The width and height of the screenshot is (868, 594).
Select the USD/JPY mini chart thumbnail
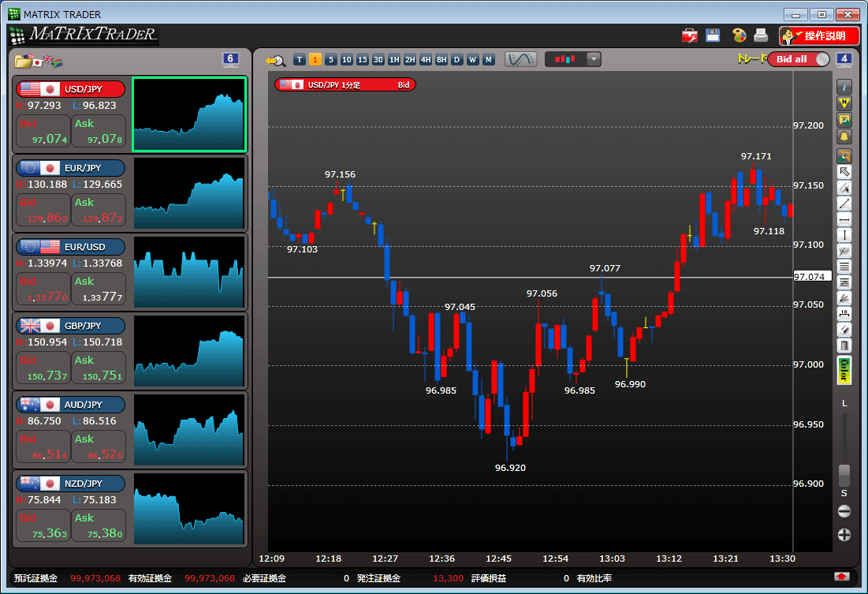pos(189,114)
